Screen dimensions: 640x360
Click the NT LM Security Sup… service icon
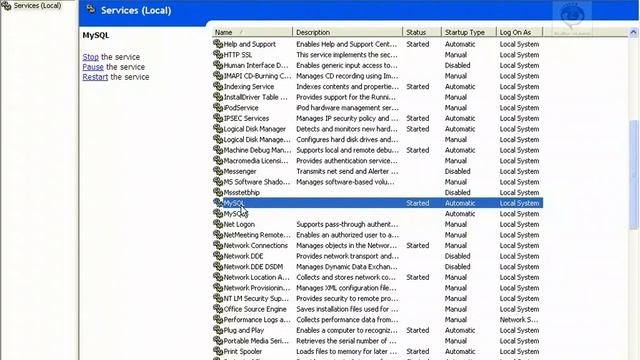point(218,298)
